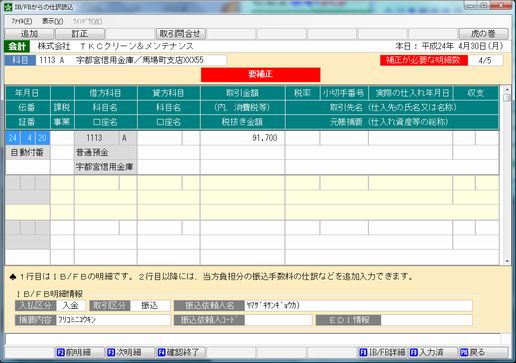Open the ファイル(F) menu

coord(22,21)
